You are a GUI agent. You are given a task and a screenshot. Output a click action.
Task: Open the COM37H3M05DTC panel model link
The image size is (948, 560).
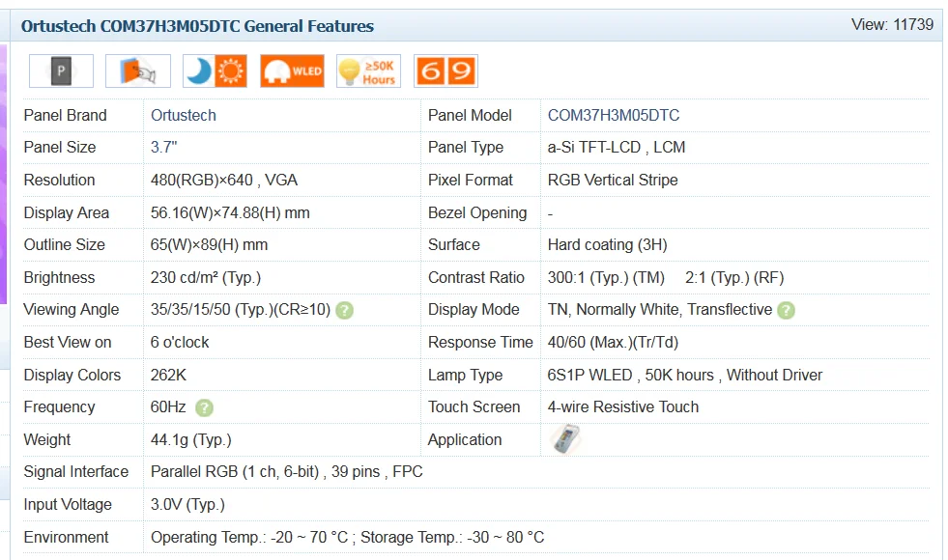tap(614, 116)
